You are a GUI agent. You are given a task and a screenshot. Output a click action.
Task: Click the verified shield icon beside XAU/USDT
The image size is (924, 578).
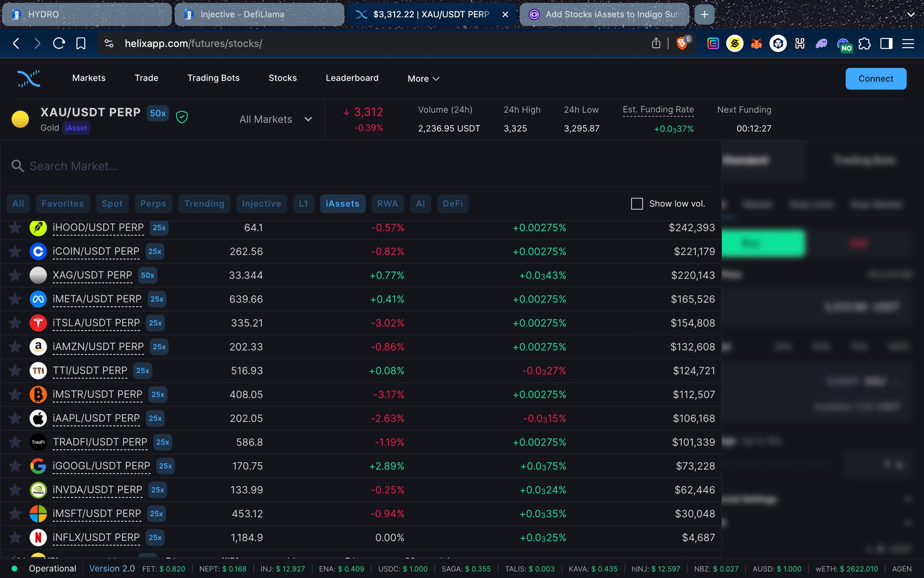tap(181, 117)
